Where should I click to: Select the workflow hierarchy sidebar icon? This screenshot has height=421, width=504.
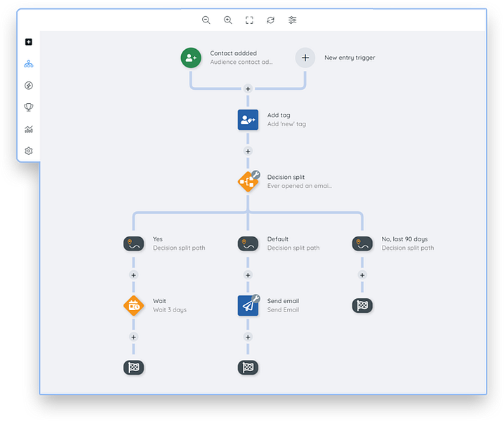[x=29, y=64]
